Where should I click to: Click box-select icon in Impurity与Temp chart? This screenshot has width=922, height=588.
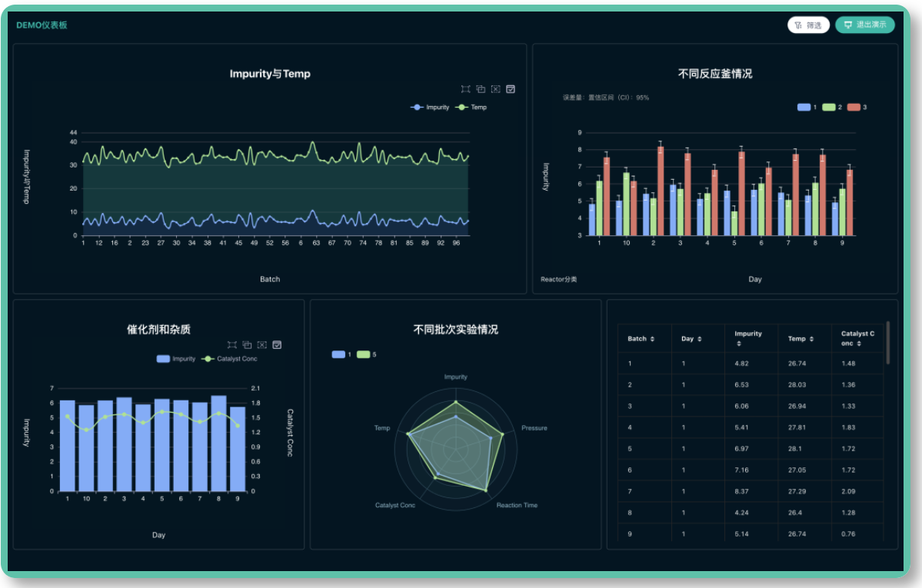pos(465,89)
